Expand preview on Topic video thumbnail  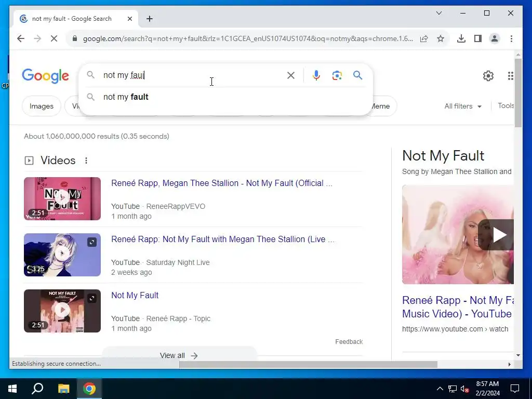coord(92,298)
